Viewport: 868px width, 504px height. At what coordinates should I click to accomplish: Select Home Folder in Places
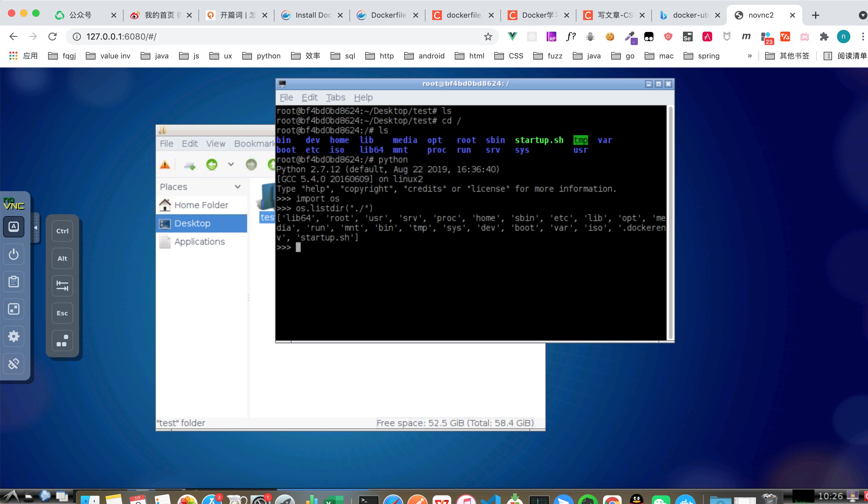click(x=201, y=205)
